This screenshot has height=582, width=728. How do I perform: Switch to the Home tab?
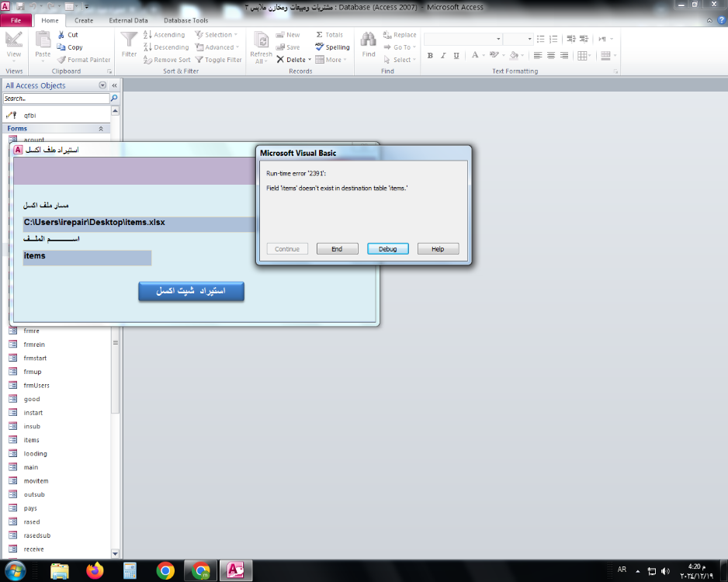coord(50,20)
